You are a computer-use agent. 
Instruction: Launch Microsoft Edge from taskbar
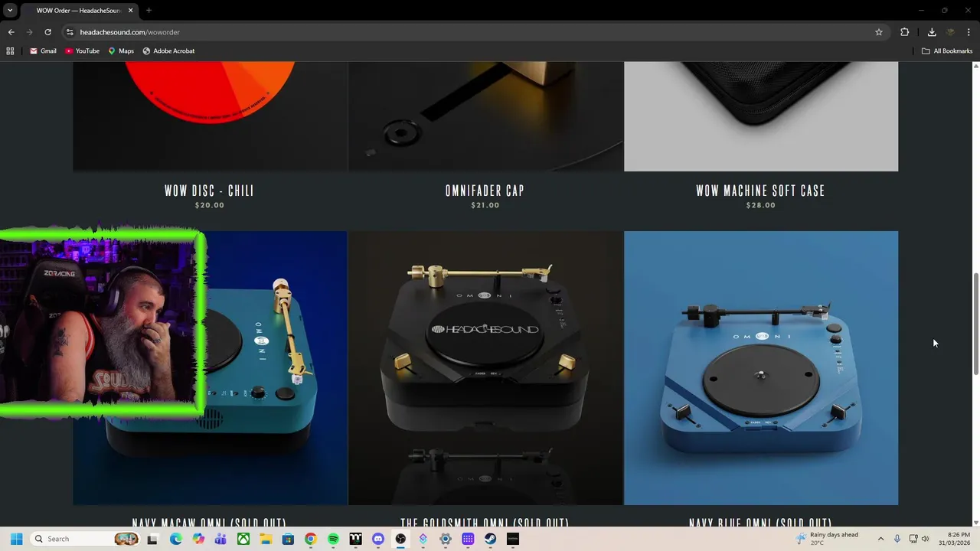pos(176,539)
